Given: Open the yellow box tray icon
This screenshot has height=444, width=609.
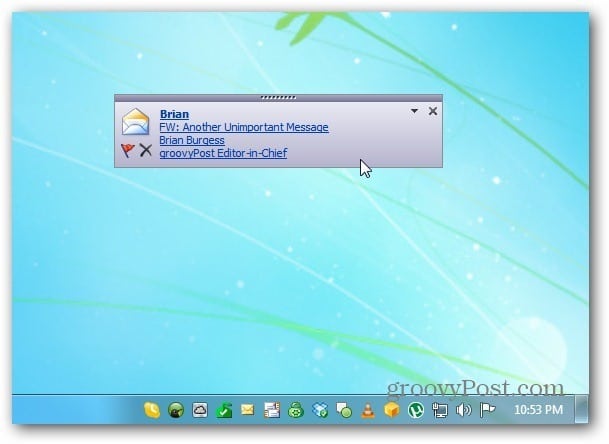Looking at the screenshot, I should pos(392,410).
